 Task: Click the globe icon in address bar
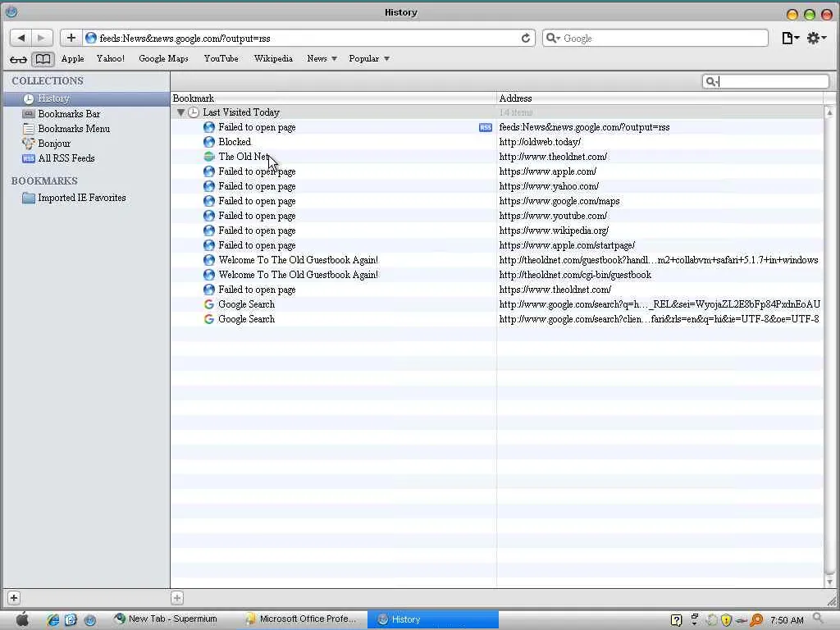tap(91, 38)
